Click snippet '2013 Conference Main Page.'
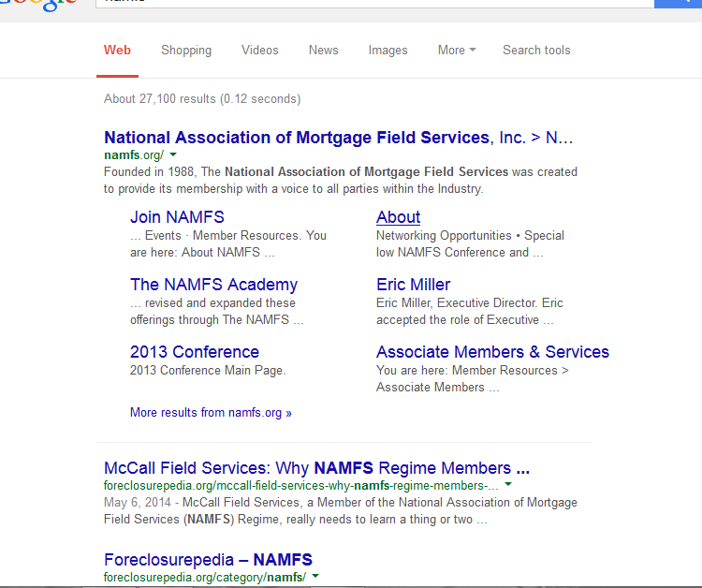 pyautogui.click(x=208, y=371)
